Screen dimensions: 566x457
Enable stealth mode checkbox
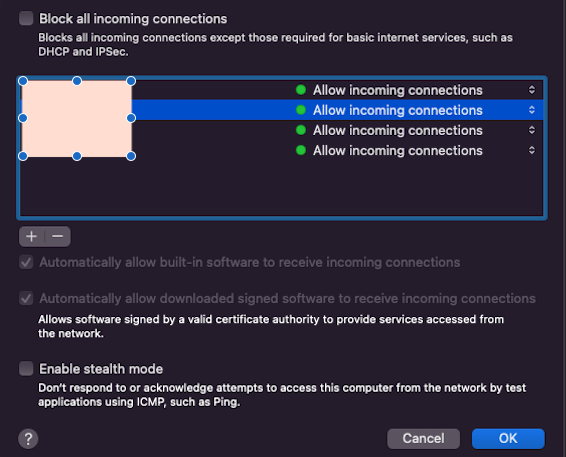pos(26,369)
